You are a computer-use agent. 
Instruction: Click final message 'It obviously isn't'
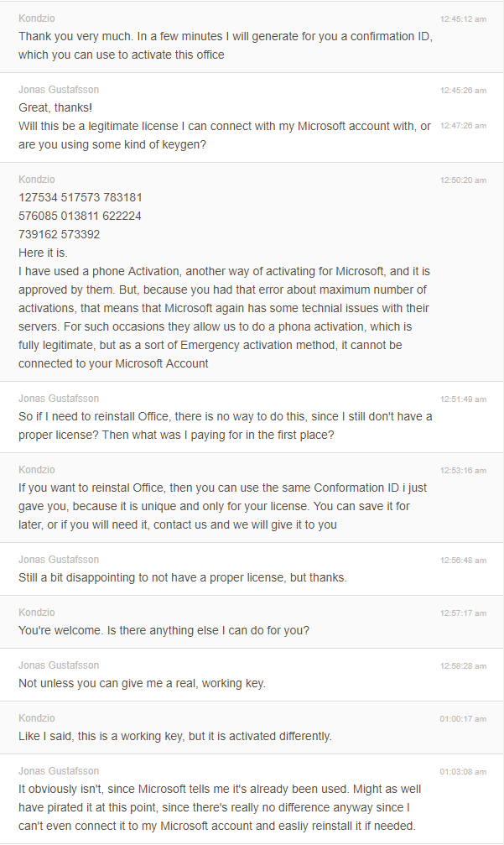coord(220,807)
